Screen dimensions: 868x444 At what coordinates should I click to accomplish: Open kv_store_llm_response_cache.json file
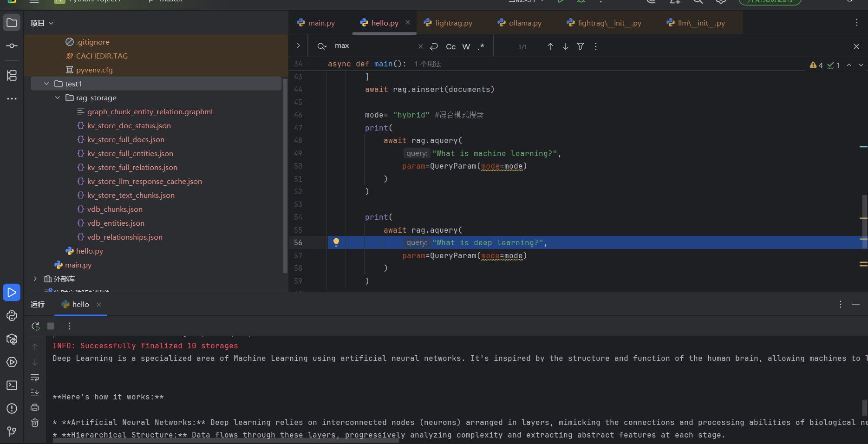click(139, 181)
